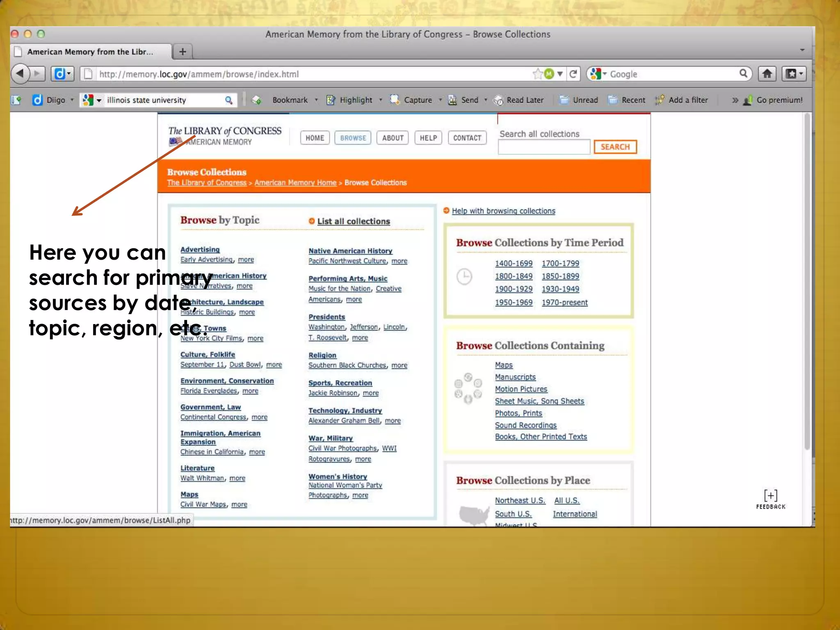Reload the page with the refresh icon
The image size is (840, 630).
coord(573,74)
